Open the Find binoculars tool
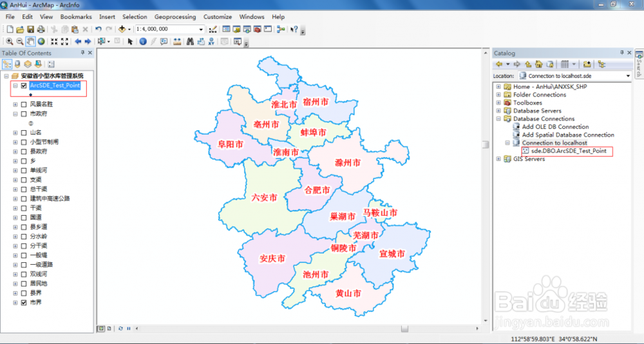Screen dimensions: 644x344 [190, 41]
